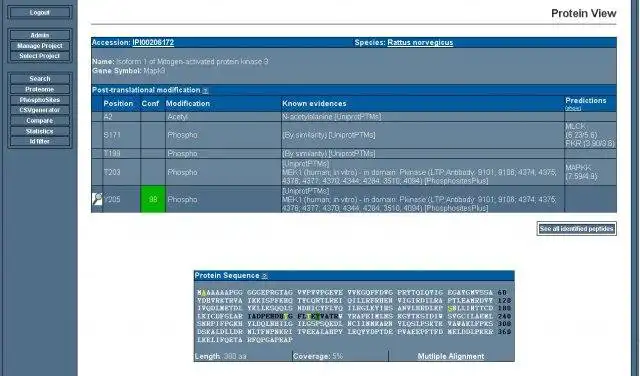The image size is (640, 376).
Task: Open Manage Project in sidebar
Action: click(40, 46)
